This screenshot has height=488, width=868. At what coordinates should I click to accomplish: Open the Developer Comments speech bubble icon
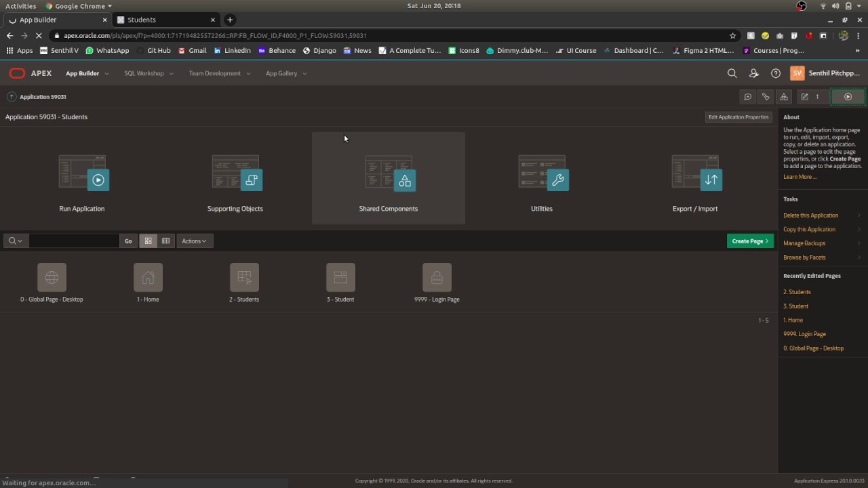[x=748, y=97]
